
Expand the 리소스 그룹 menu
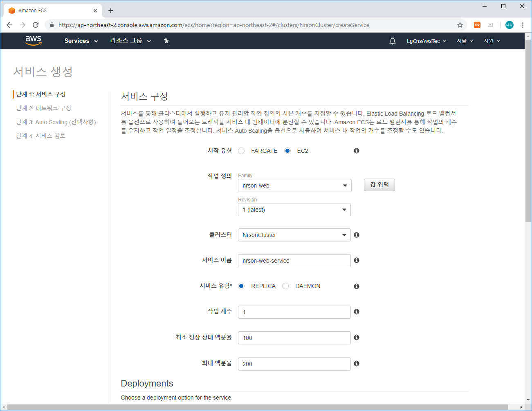[x=130, y=41]
